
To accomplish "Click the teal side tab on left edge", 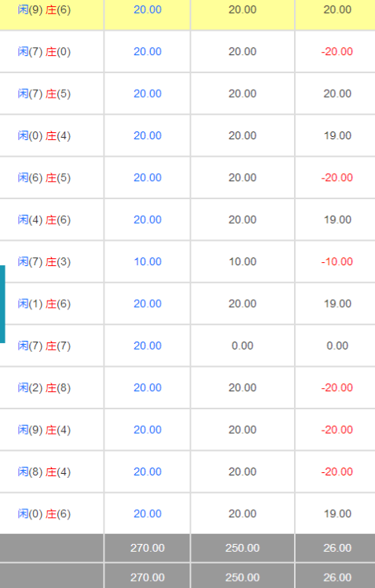I will 2,304.
